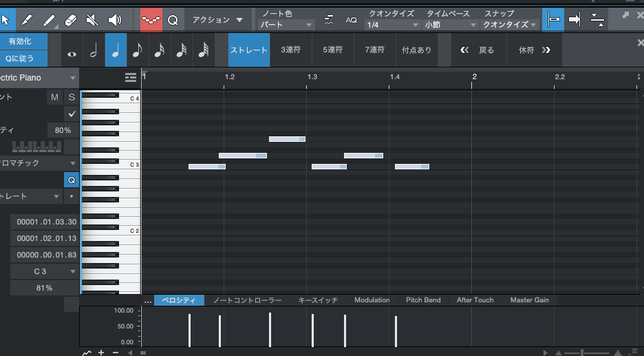644x356 pixels.
Task: Select the Mute tool
Action: [92, 20]
